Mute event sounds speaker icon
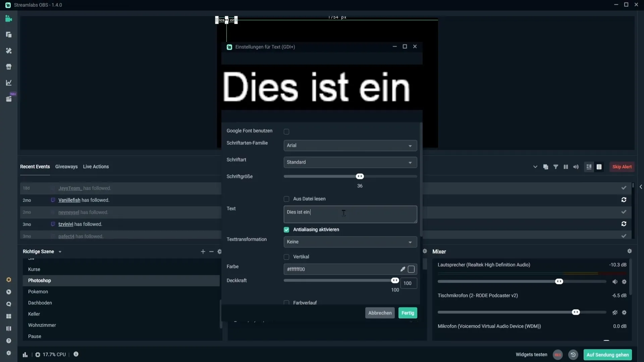Screen dimensions: 644x362 576,167
